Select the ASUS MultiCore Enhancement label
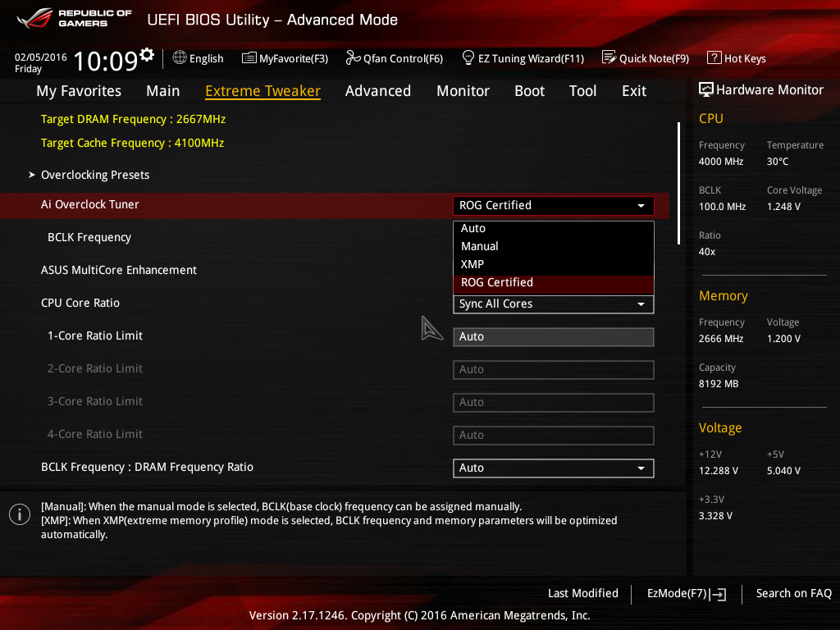This screenshot has height=630, width=840. 119,270
